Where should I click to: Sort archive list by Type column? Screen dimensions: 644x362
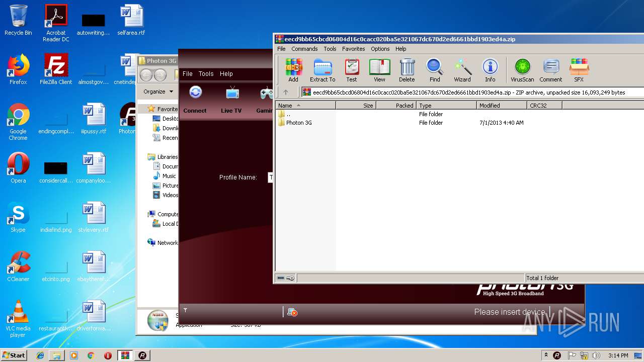tap(447, 106)
